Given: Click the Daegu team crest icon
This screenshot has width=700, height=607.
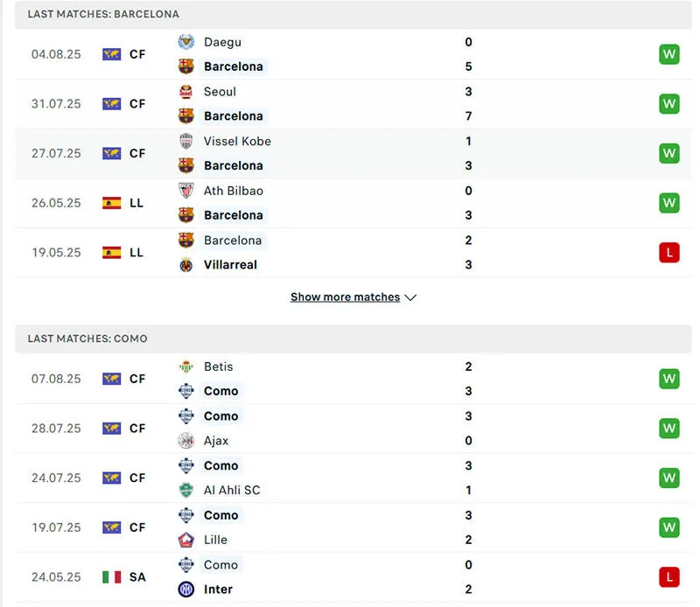Looking at the screenshot, I should click(x=185, y=42).
